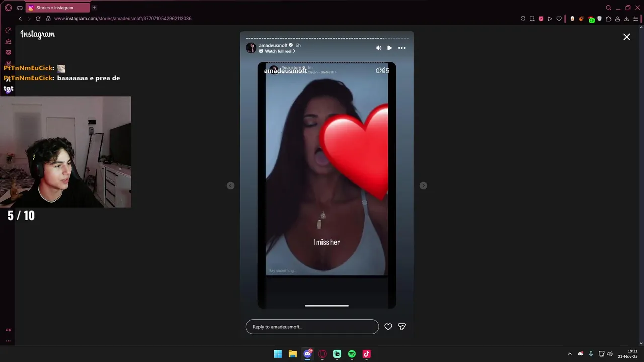Open the GX Cleaner sidebar icon

(x=8, y=42)
